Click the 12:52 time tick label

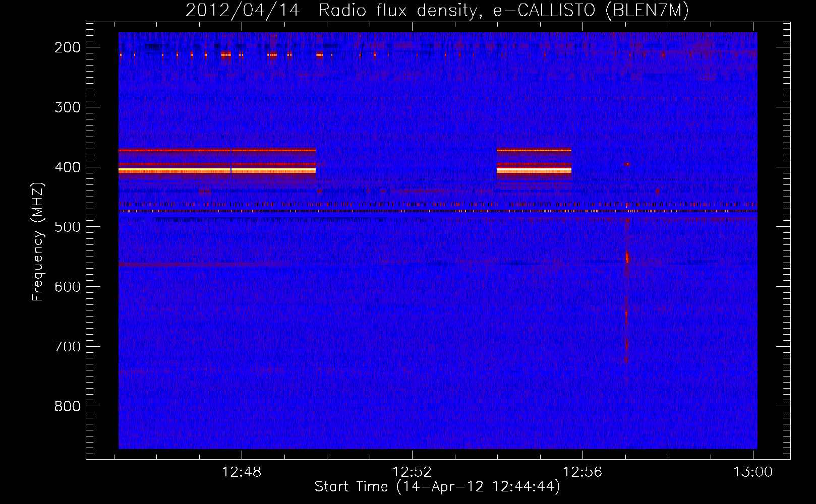click(x=413, y=472)
